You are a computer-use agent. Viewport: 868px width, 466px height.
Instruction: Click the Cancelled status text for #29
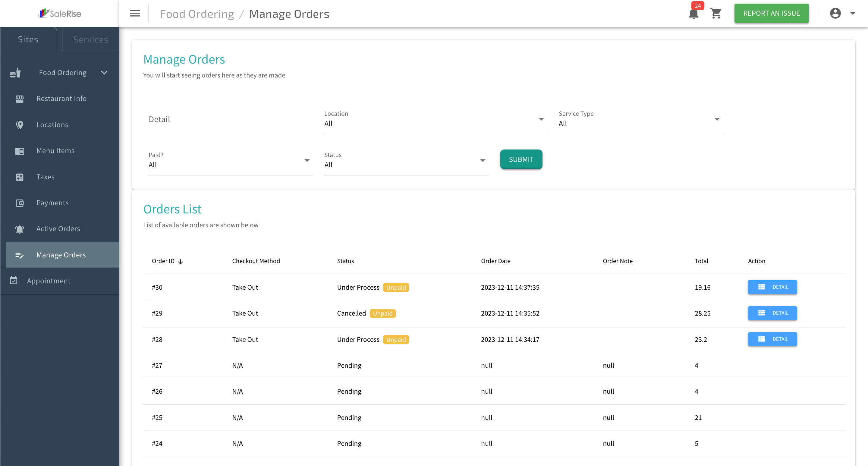(351, 313)
